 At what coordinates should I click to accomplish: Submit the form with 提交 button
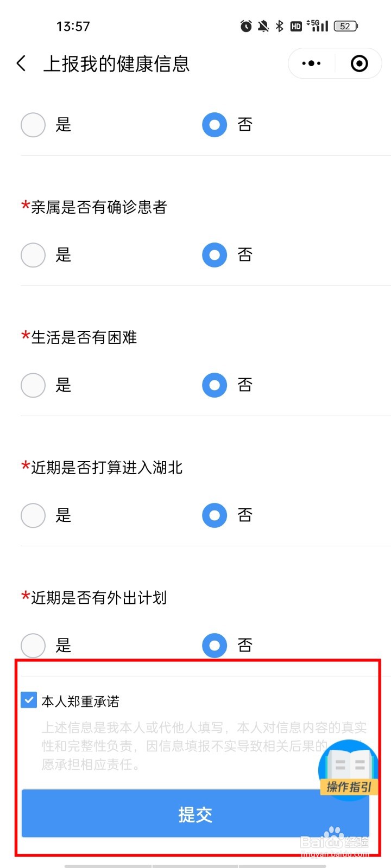tap(195, 814)
